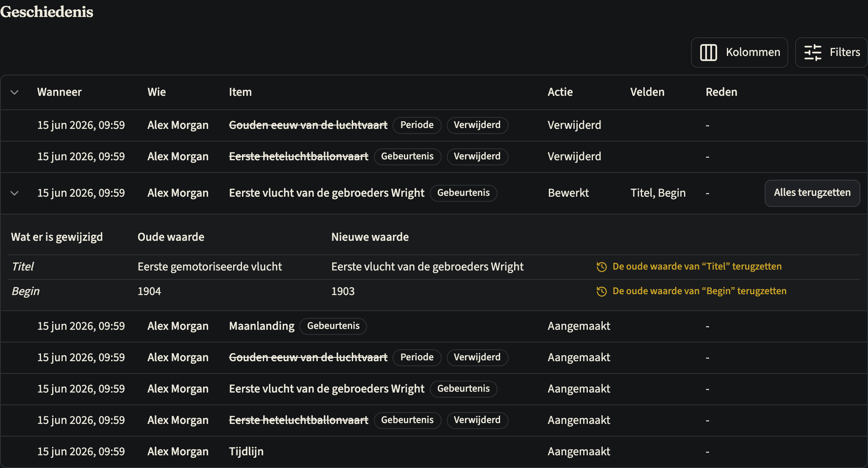The height and width of the screenshot is (468, 868).
Task: Click Titel, Begin fields cell
Action: pyautogui.click(x=658, y=193)
